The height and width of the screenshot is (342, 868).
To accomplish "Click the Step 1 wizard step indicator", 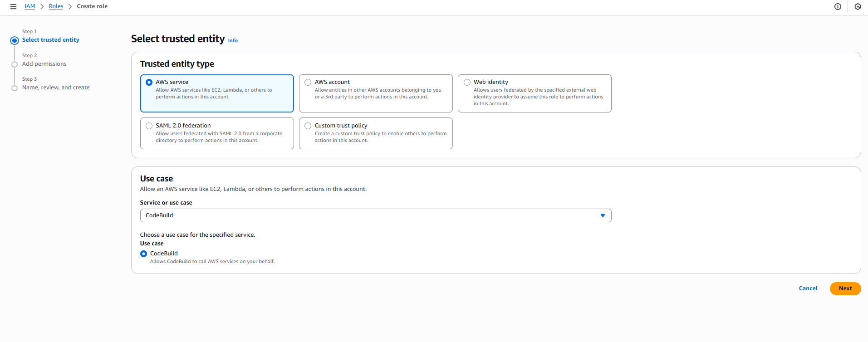I will pyautogui.click(x=15, y=40).
